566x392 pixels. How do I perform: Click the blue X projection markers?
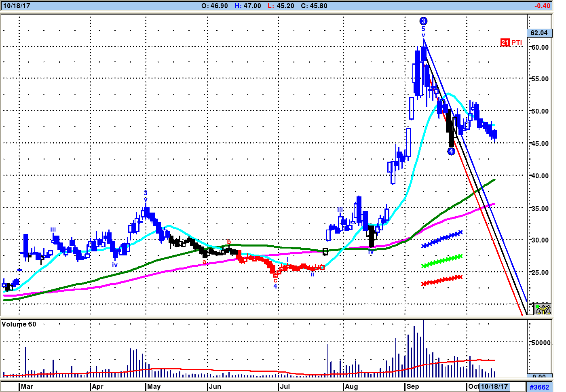pyautogui.click(x=441, y=239)
